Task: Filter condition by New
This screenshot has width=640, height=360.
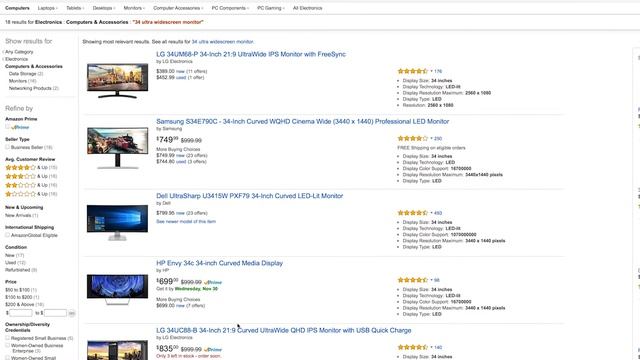Action: point(14,256)
